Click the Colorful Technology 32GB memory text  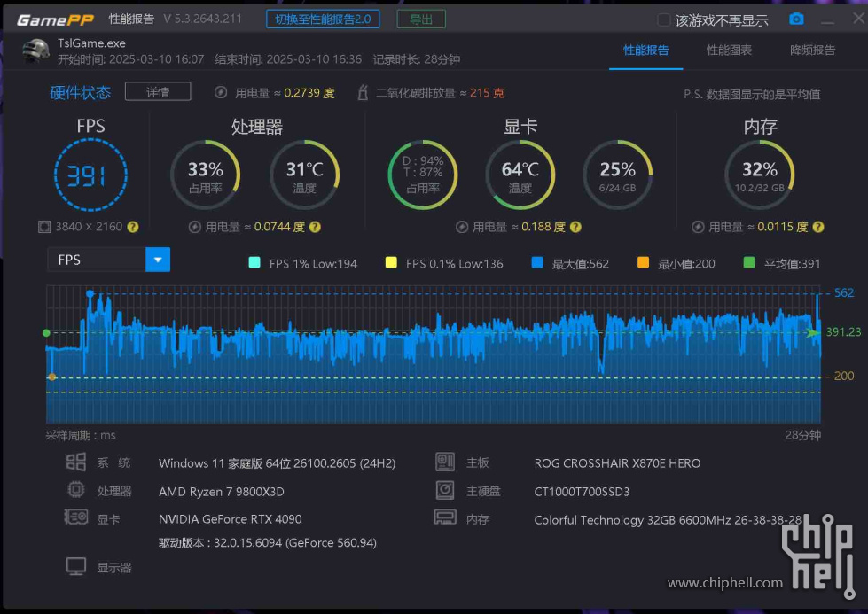coord(668,520)
